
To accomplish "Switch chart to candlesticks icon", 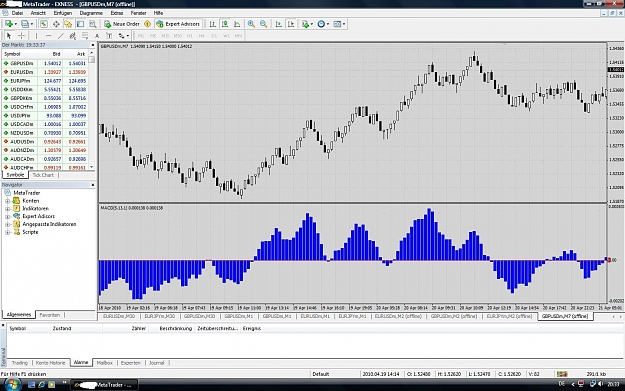I will [225, 24].
